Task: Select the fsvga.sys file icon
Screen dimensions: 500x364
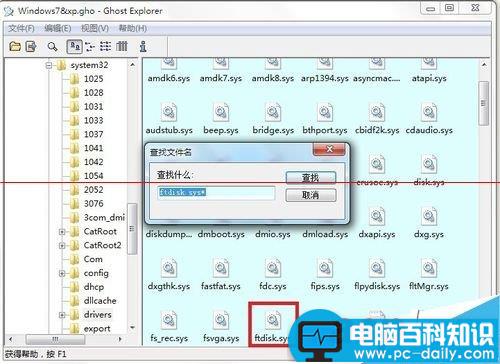Action: coord(221,320)
